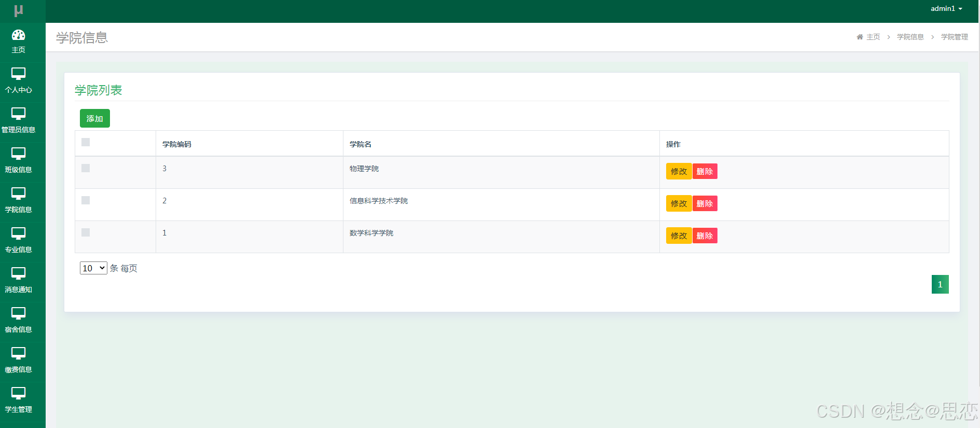Open the 学生管理 monitor icon
Viewport: 980px width, 428px height.
click(19, 393)
